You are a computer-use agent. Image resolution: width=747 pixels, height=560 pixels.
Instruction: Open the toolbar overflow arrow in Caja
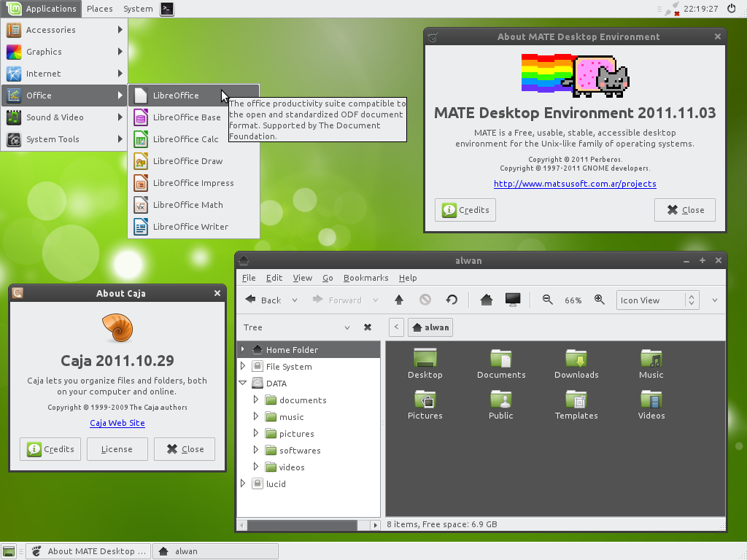pyautogui.click(x=715, y=300)
